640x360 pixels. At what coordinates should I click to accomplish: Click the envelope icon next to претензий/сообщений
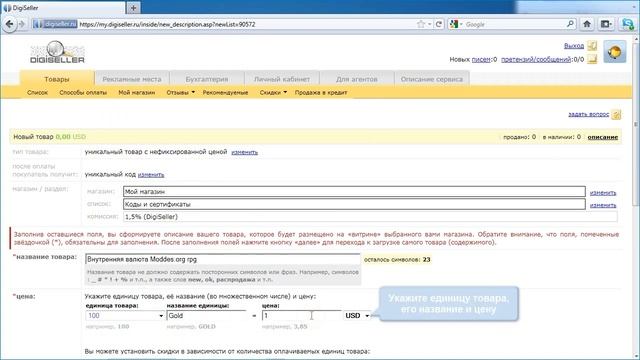[x=592, y=60]
